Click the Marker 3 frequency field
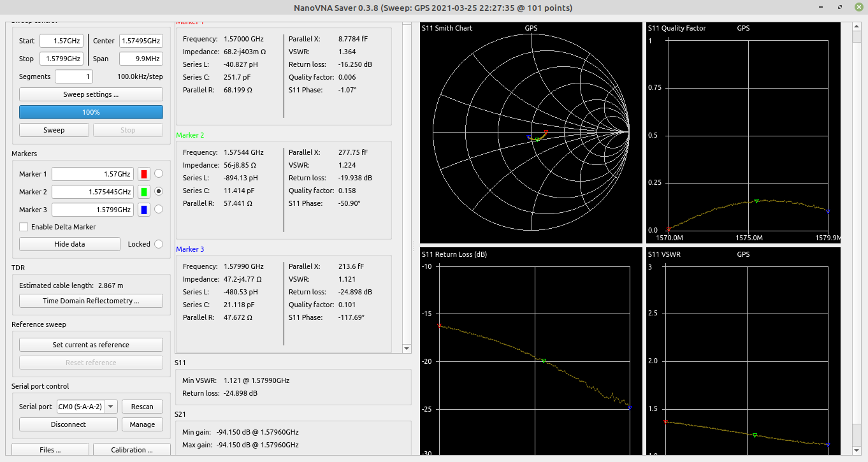This screenshot has width=868, height=462. (x=93, y=210)
